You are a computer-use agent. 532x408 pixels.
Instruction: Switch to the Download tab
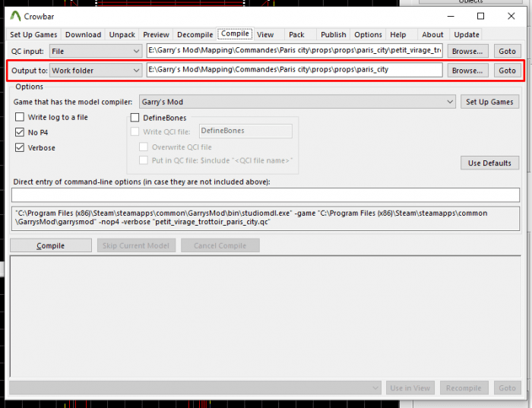83,35
